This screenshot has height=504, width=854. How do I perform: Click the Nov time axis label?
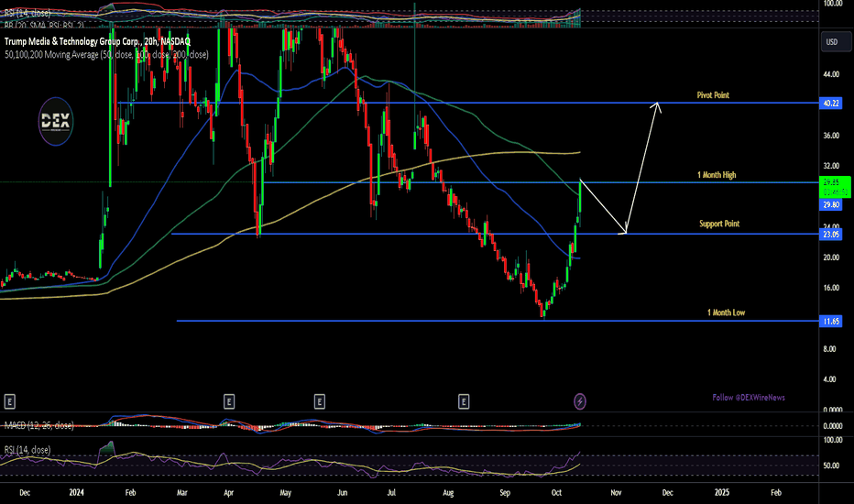tap(616, 493)
